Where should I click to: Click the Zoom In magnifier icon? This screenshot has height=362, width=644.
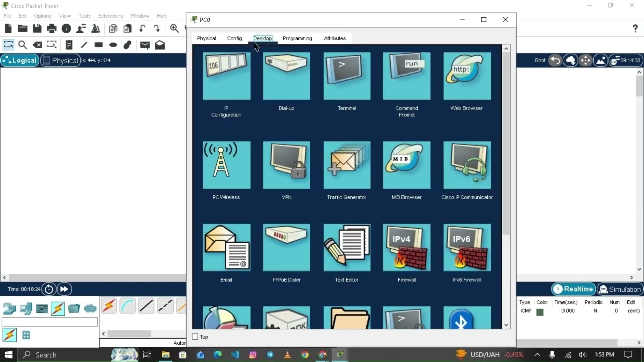174,29
